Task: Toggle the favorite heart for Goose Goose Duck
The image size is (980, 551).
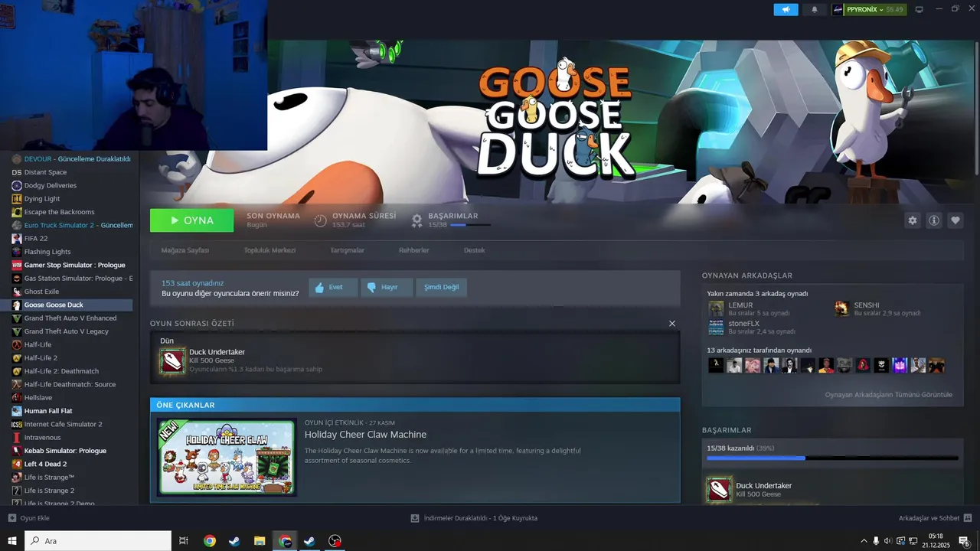Action: click(x=955, y=220)
